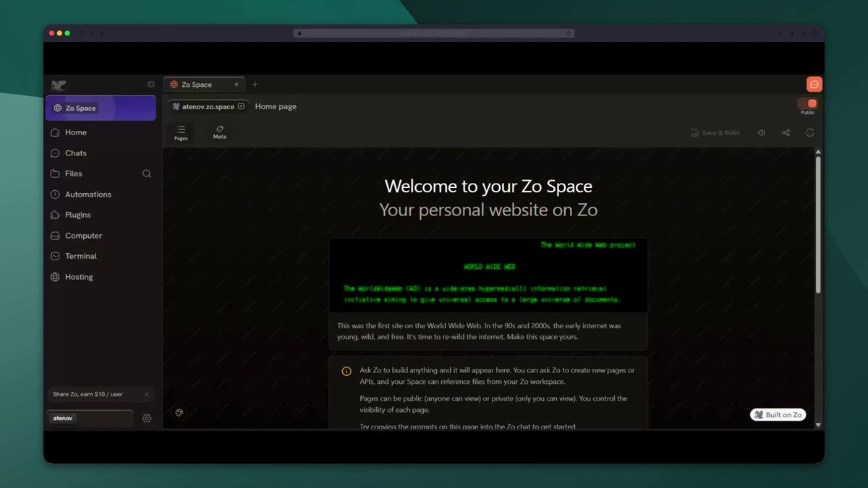This screenshot has width=868, height=488.
Task: Open the Meta settings
Action: tap(220, 132)
